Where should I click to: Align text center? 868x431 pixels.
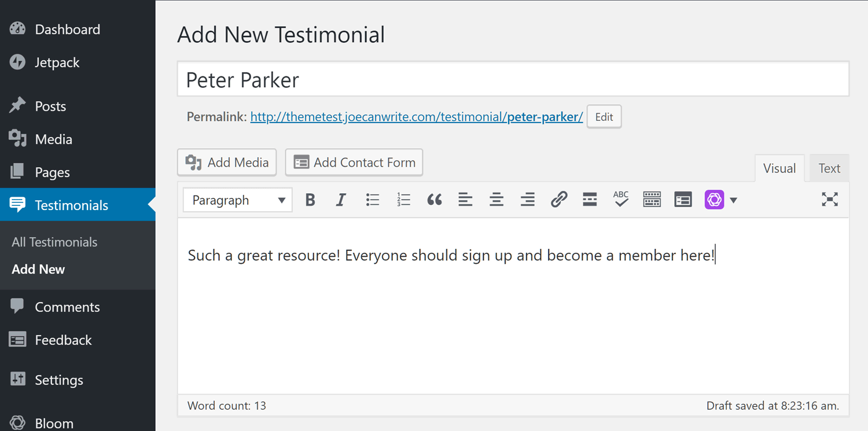[x=496, y=200]
